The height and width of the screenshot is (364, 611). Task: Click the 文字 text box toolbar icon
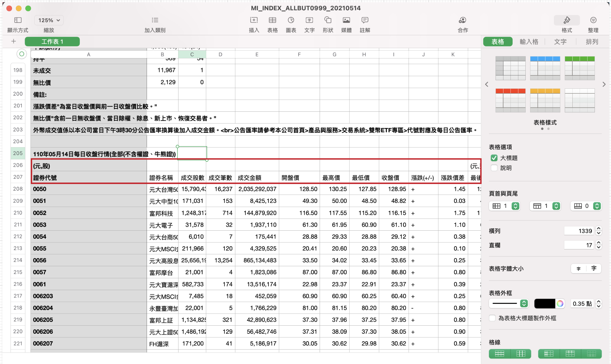309,20
